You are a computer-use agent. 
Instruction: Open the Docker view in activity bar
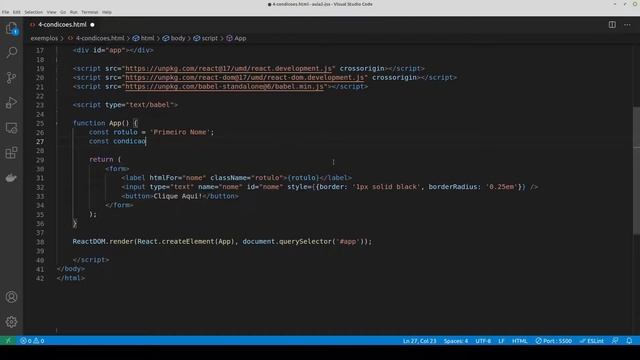click(11, 178)
